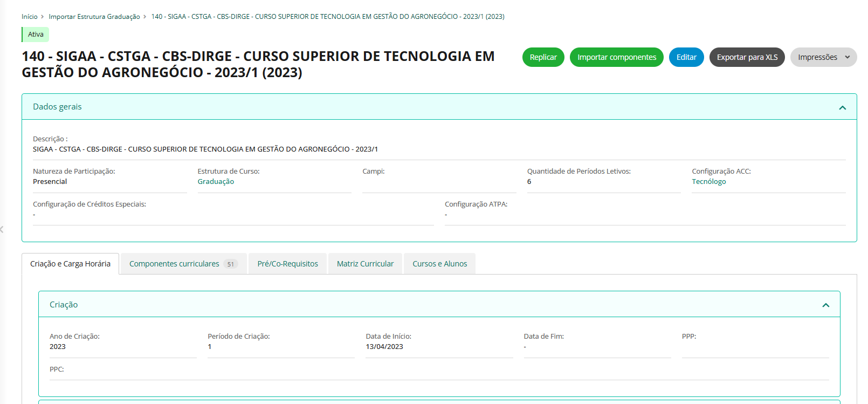
Task: Click the Dados gerais panel header
Action: 439,107
